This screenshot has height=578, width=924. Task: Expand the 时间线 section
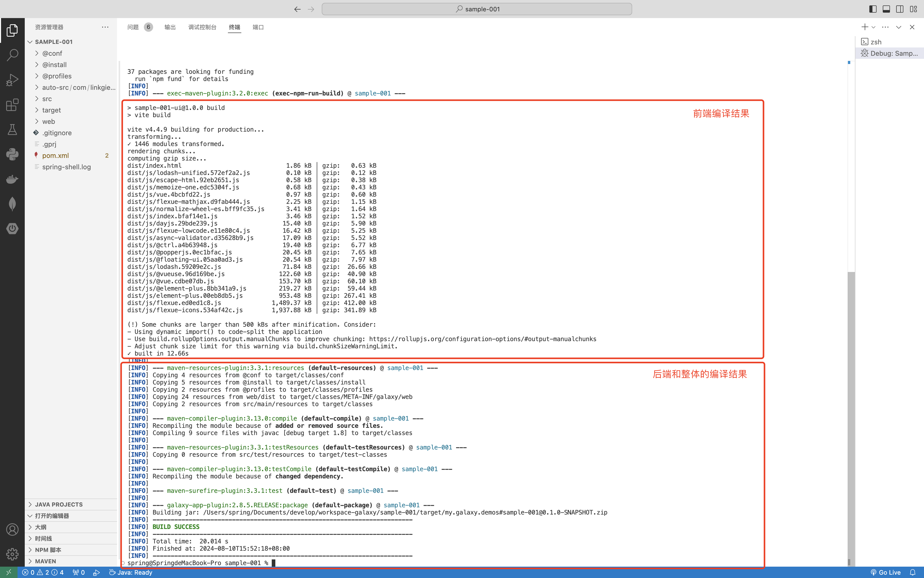coord(71,539)
